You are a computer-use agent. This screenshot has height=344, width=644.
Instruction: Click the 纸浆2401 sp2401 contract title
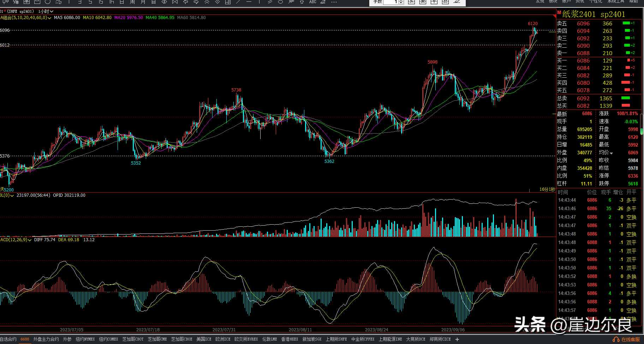[594, 14]
